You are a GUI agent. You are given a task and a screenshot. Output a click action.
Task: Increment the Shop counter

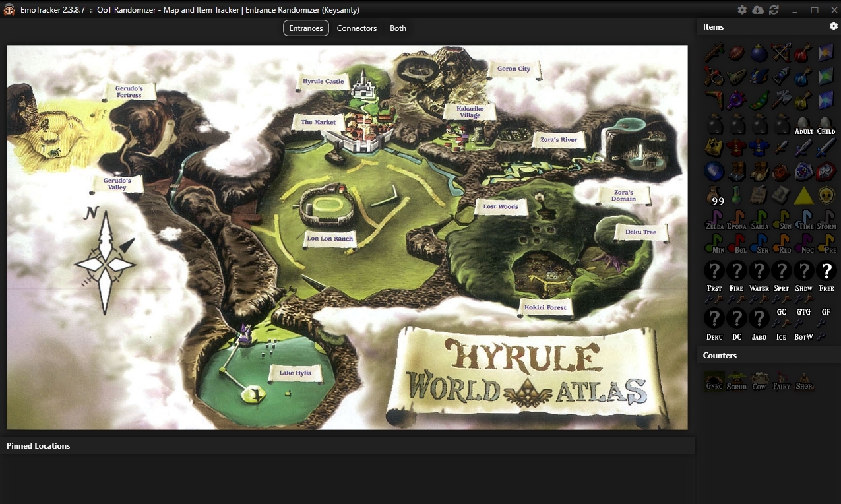click(x=803, y=381)
